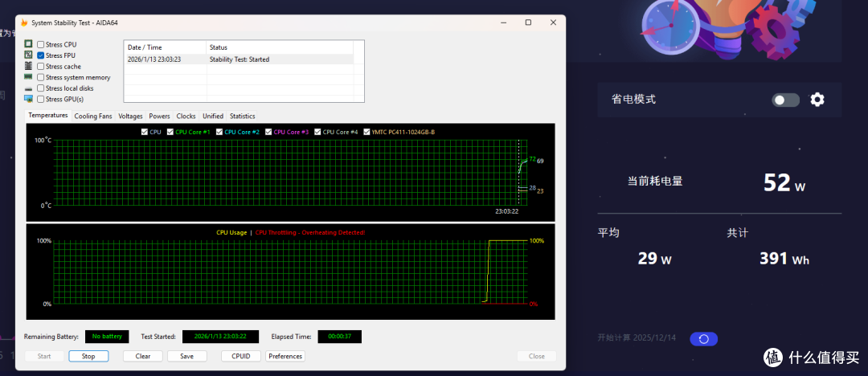Click the Elapsed Time '00:00:37' field
The width and height of the screenshot is (868, 376).
pyautogui.click(x=339, y=336)
